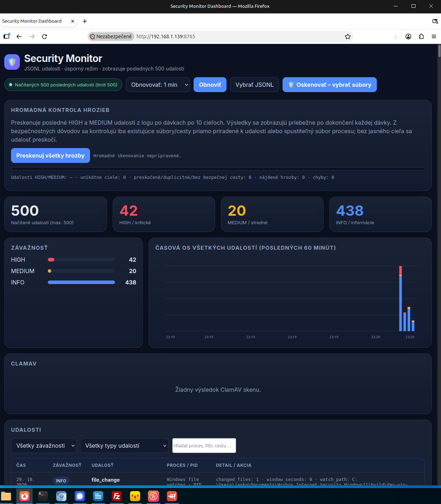Viewport: 441px width, 504px height.
Task: Open the file manager from the taskbar
Action: (x=6, y=496)
